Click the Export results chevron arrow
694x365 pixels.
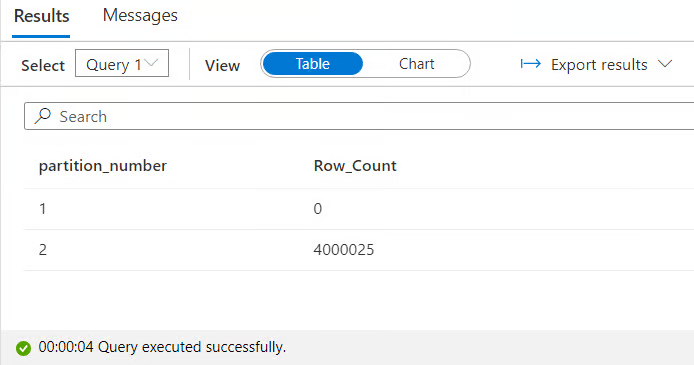click(x=664, y=64)
